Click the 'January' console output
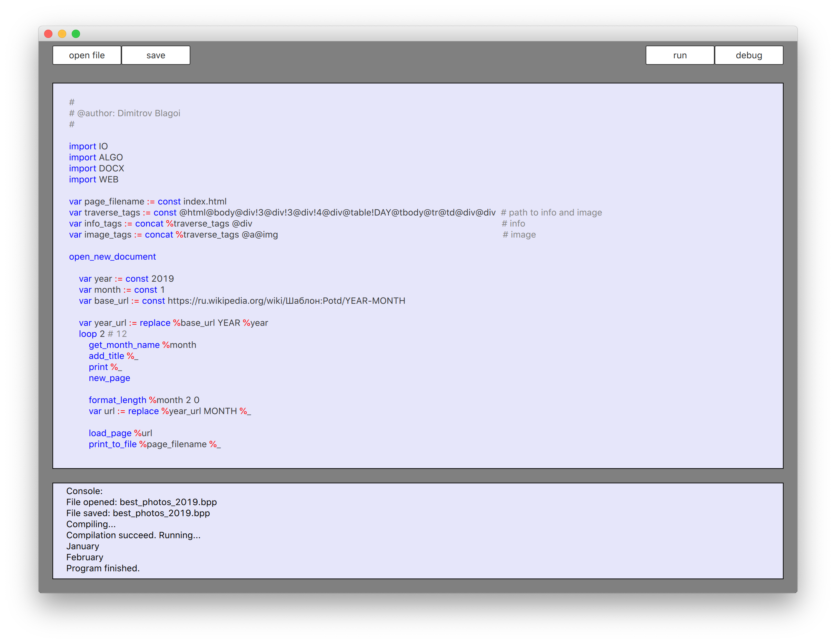Image resolution: width=836 pixels, height=644 pixels. click(83, 546)
